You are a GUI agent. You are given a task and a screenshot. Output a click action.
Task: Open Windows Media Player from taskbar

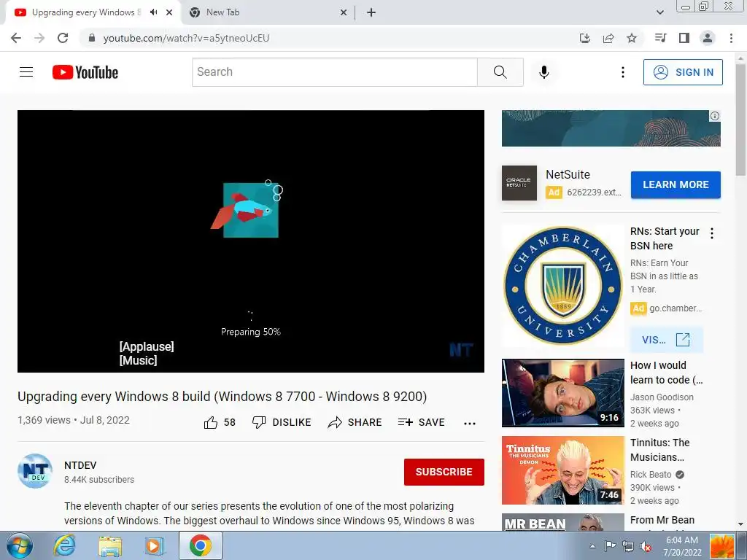point(154,545)
